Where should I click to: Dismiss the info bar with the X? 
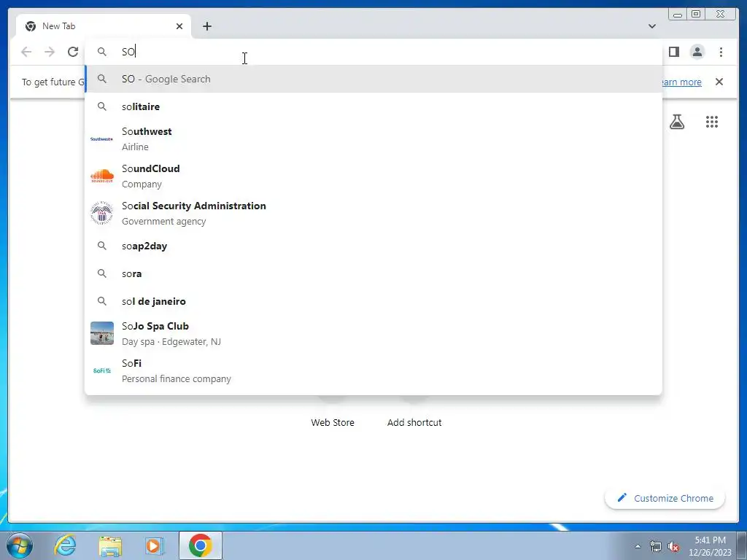point(719,82)
